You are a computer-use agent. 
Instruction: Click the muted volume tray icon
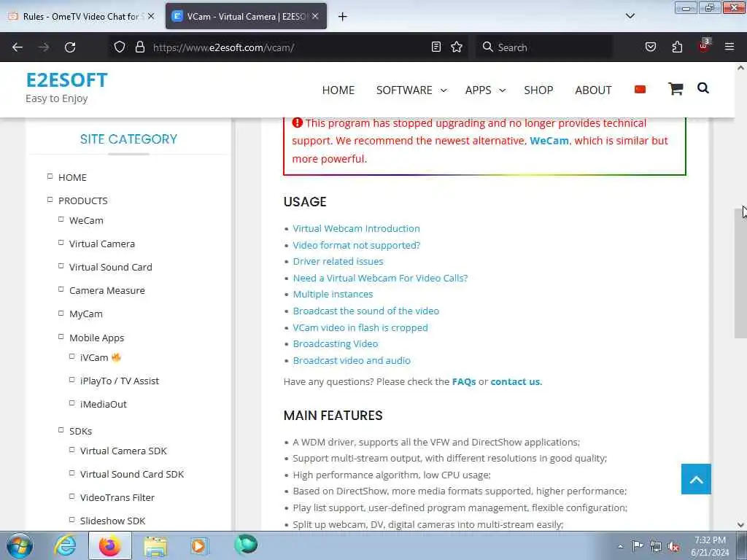pyautogui.click(x=673, y=547)
